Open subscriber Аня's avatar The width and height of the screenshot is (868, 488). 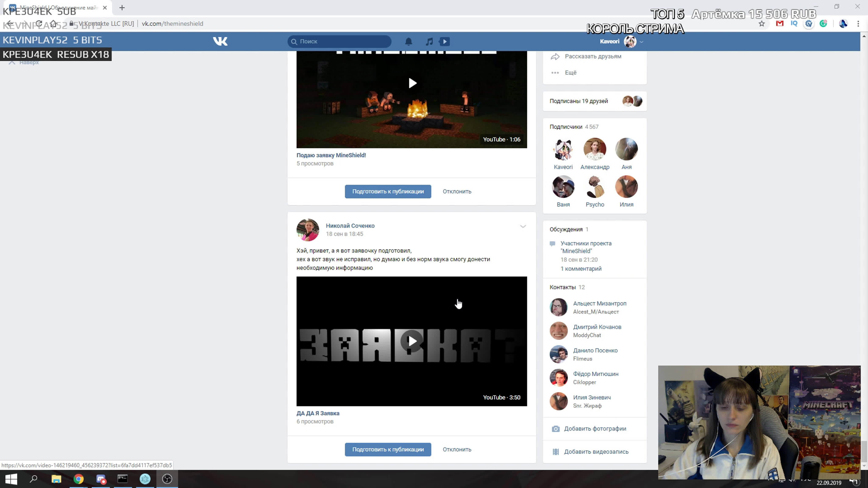coord(626,149)
